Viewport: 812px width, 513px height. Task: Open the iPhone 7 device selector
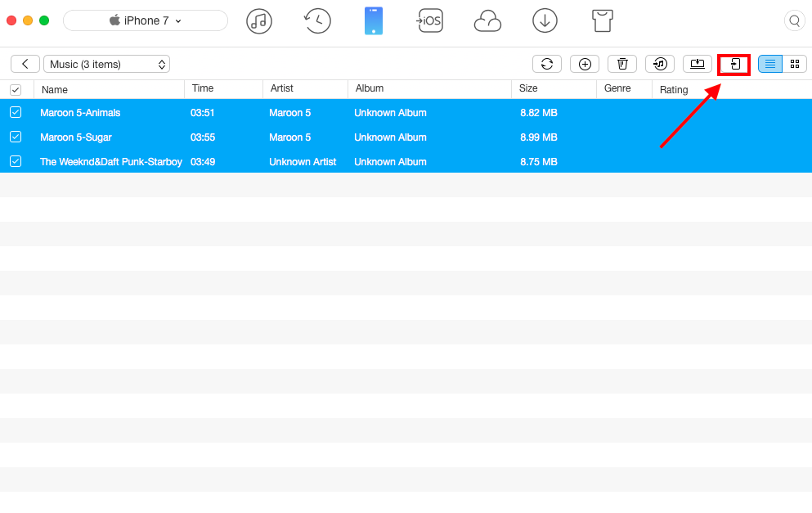146,20
